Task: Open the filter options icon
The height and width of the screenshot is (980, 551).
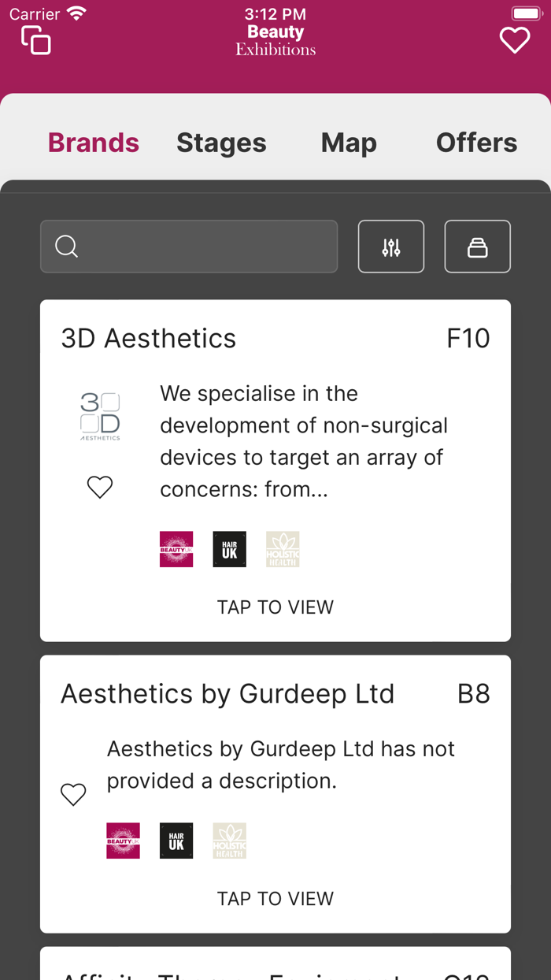Action: tap(391, 247)
